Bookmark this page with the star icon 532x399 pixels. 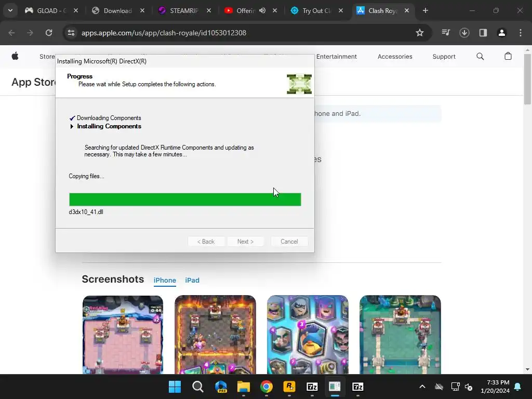click(x=420, y=33)
